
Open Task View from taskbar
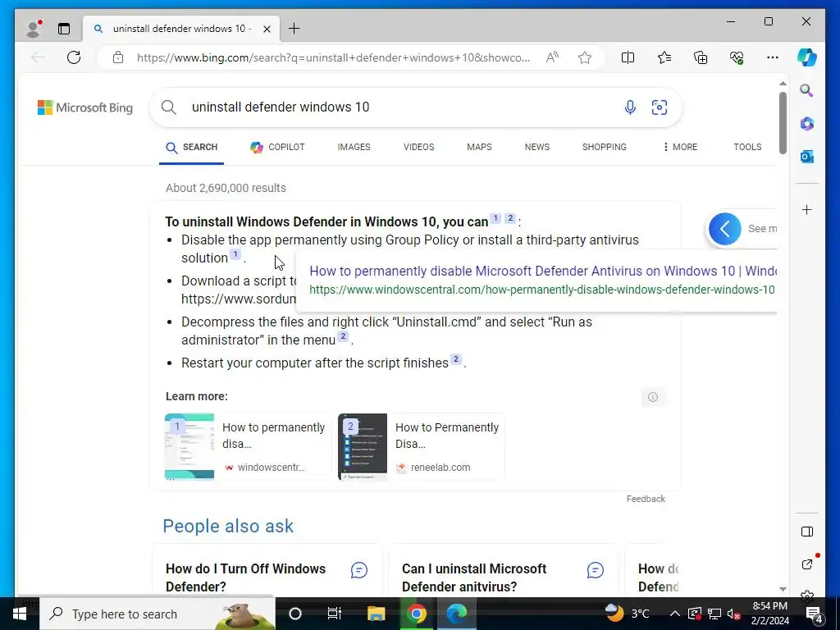coord(335,614)
